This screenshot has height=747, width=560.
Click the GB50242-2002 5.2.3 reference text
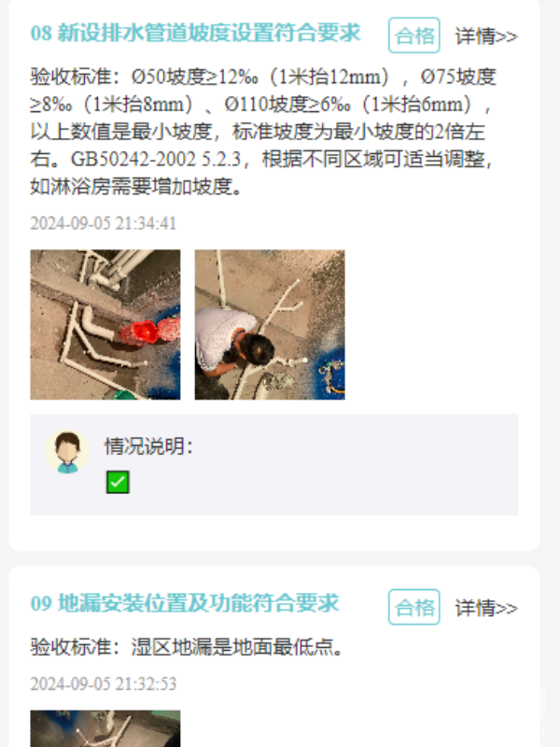click(x=156, y=159)
